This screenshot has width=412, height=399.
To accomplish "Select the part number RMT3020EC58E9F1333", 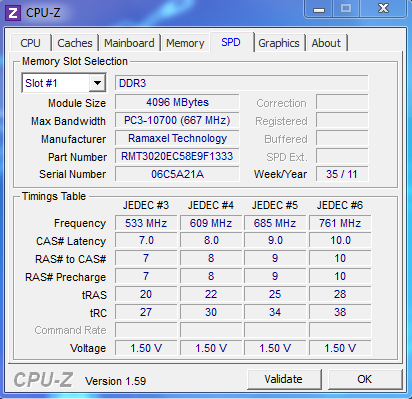I will coord(177,156).
